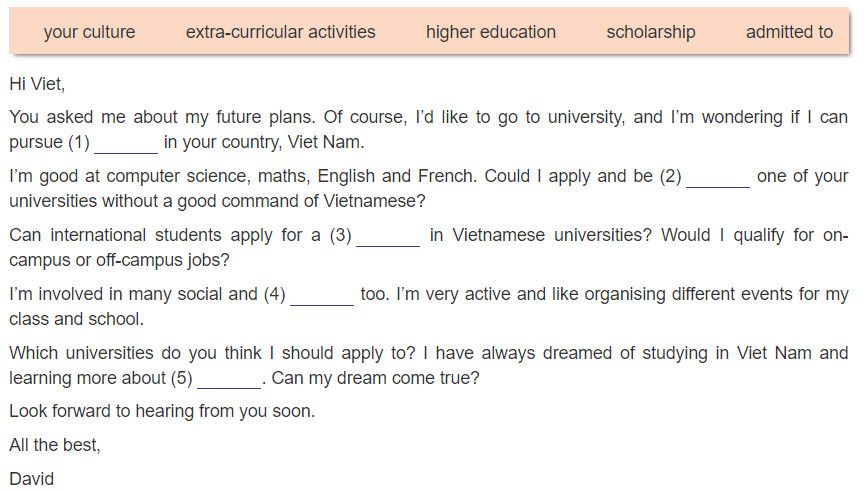Click 'universities without a good command of Vietnamese?'
The height and width of the screenshot is (491, 865).
(x=217, y=201)
